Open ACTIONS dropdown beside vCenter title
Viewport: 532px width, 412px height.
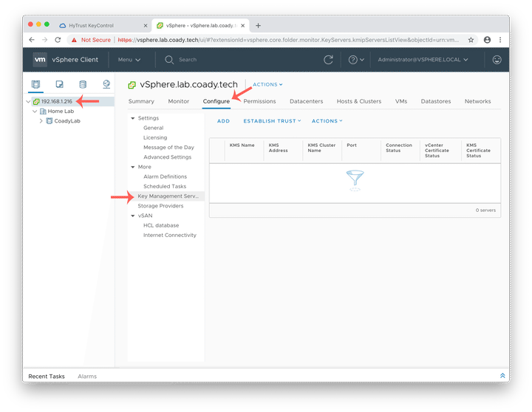click(267, 84)
